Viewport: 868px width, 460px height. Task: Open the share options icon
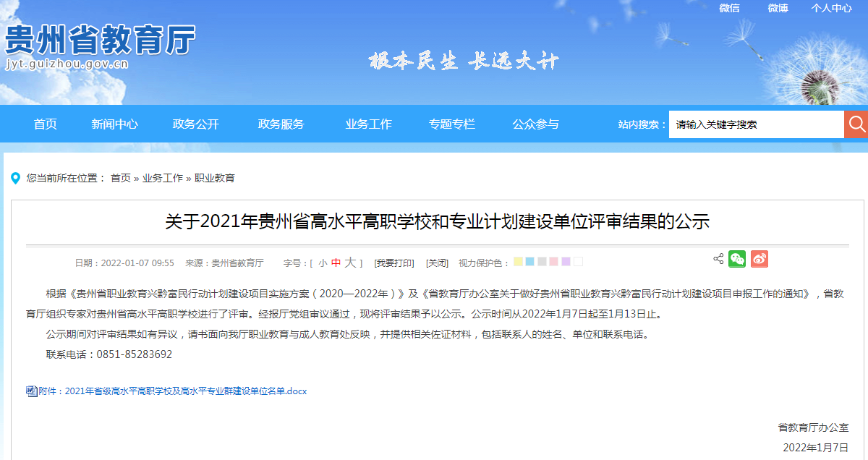click(x=719, y=258)
